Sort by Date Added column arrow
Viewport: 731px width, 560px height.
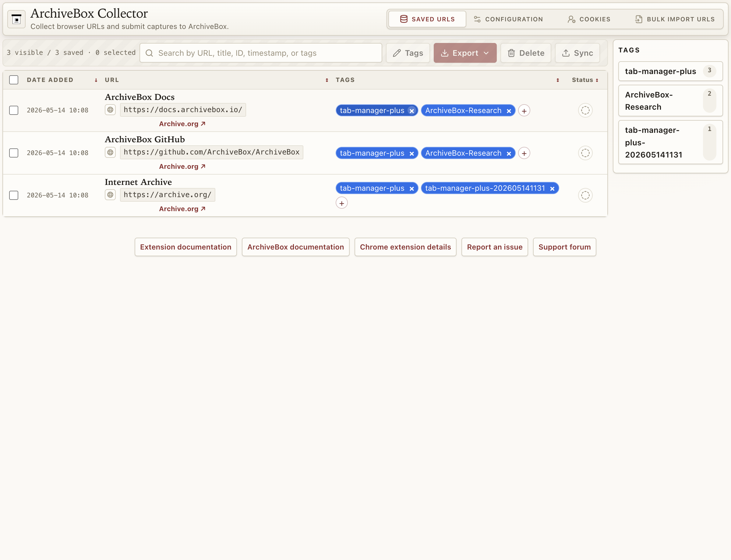point(96,80)
